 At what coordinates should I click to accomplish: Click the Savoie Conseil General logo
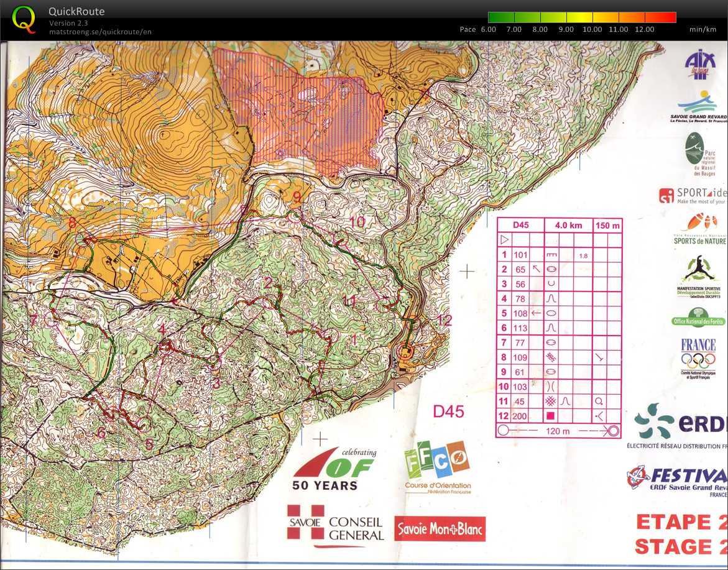pyautogui.click(x=334, y=525)
